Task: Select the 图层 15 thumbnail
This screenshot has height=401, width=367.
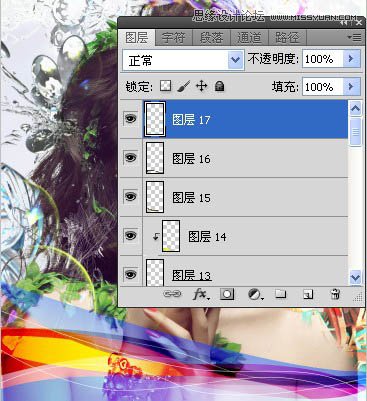Action: [155, 197]
